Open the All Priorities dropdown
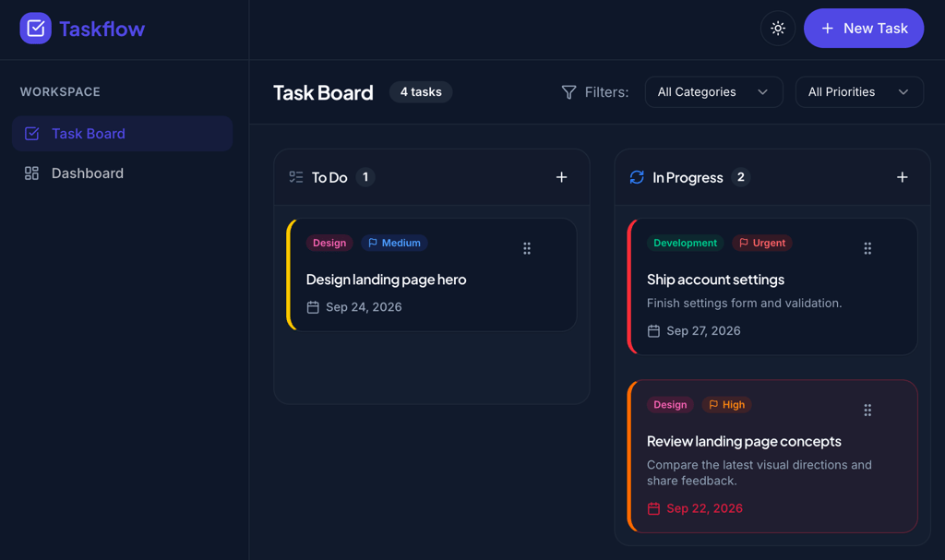This screenshot has height=560, width=945. [859, 92]
